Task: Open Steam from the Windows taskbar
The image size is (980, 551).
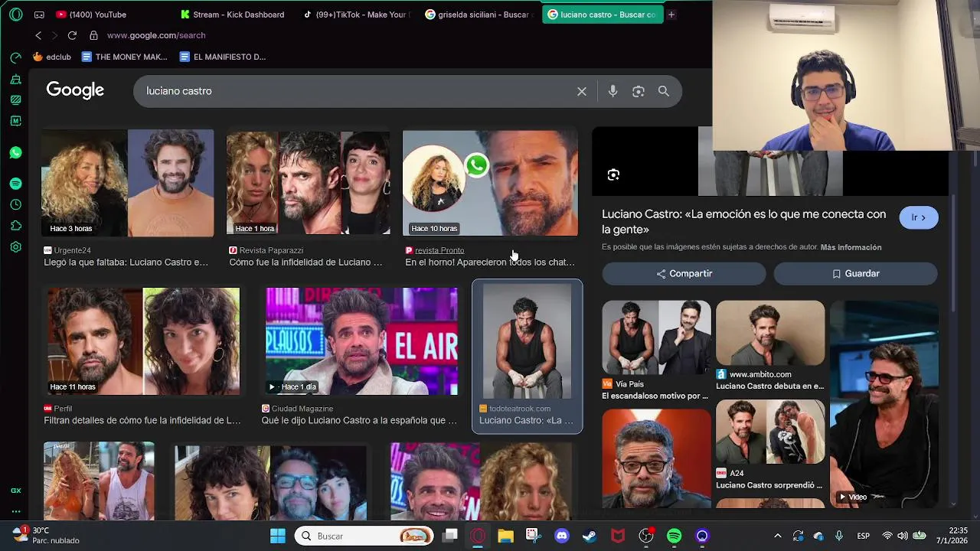Action: (x=590, y=536)
